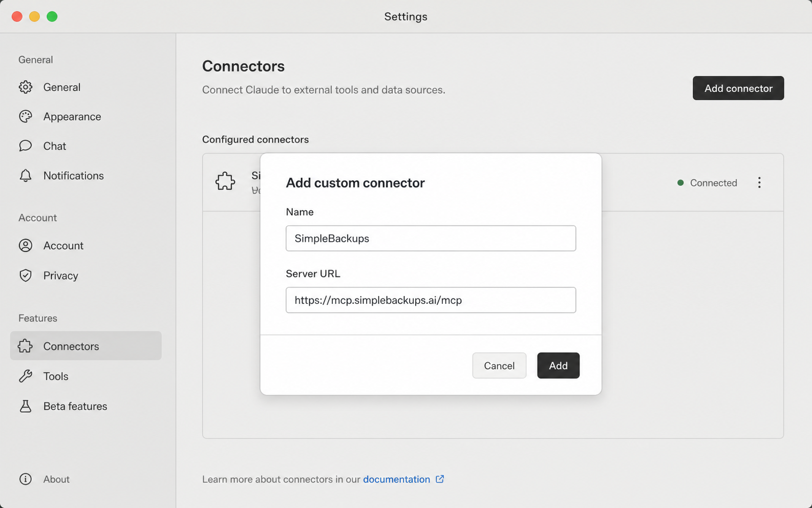Open the Tools settings page
Screen dimensions: 812x508
pos(86,376)
